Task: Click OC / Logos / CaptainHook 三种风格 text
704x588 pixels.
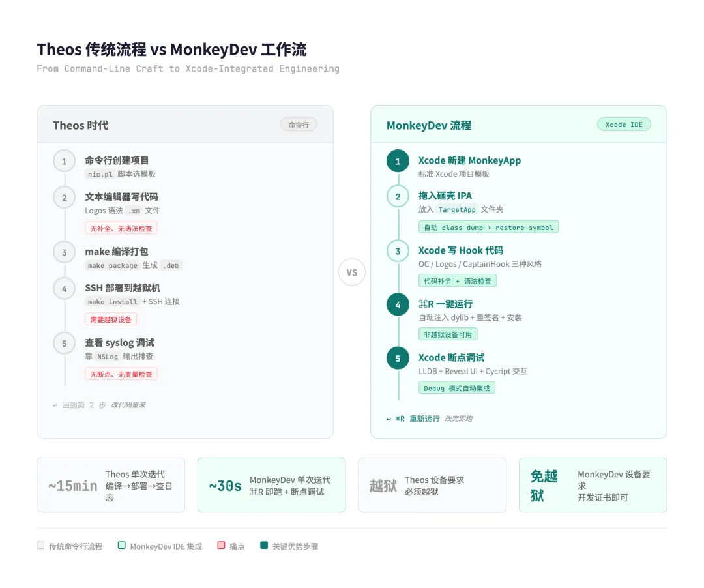Action: [480, 264]
